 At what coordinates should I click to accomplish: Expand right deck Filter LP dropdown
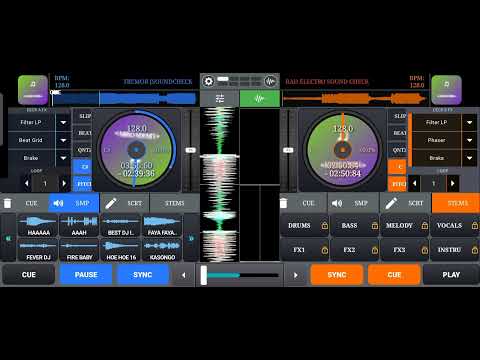point(469,123)
